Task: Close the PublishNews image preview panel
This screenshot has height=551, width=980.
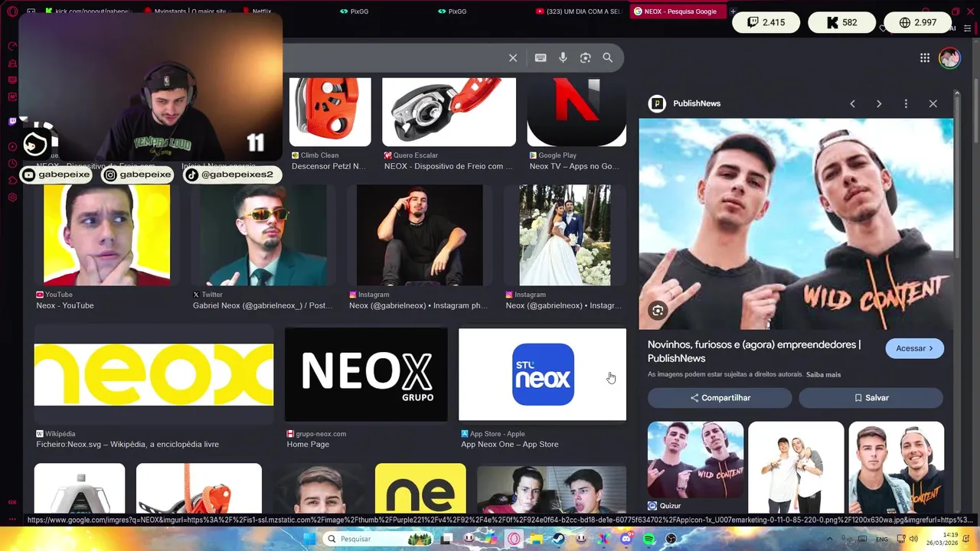Action: tap(933, 104)
